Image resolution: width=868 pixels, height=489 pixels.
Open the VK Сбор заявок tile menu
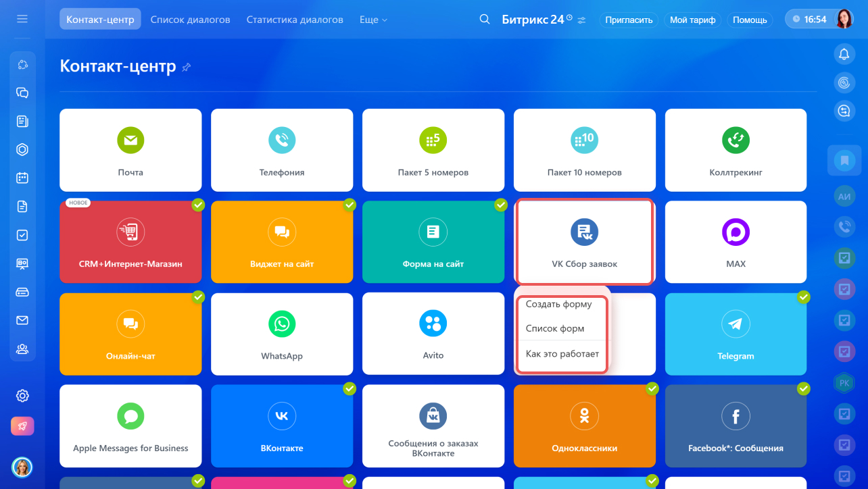tap(584, 242)
